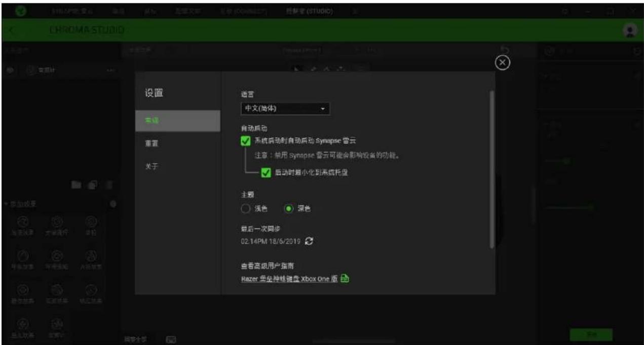The image size is (644, 345).
Task: Open the language dropdown showing 中文(简体)
Action: [x=285, y=108]
